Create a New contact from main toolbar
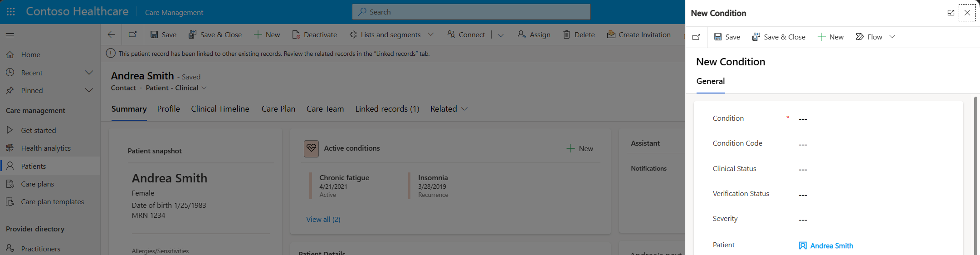 (x=267, y=34)
